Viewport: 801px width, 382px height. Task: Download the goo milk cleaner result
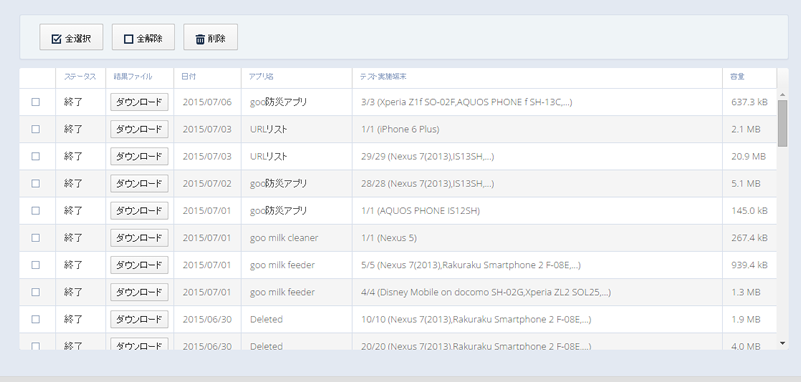pos(139,237)
